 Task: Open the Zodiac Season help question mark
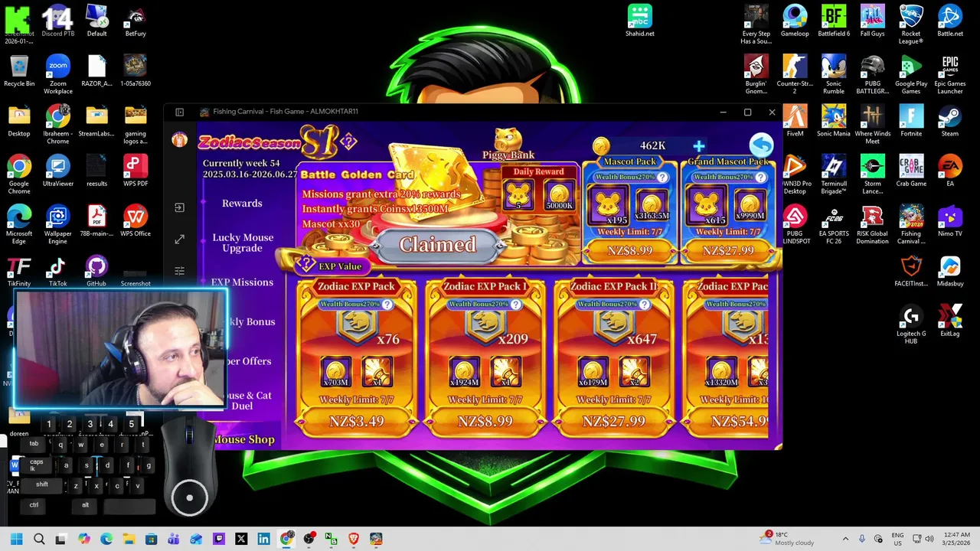(x=348, y=142)
